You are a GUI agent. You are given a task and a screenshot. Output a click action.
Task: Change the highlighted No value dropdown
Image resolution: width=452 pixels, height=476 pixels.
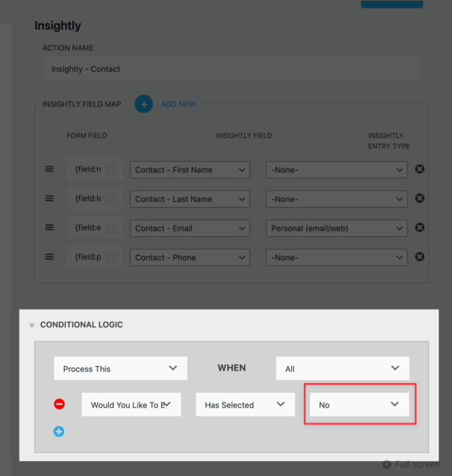359,405
